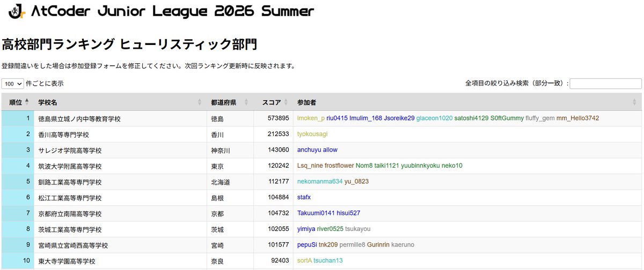Image resolution: width=644 pixels, height=270 pixels.
Task: Open participant permille8 profile
Action: pos(352,245)
